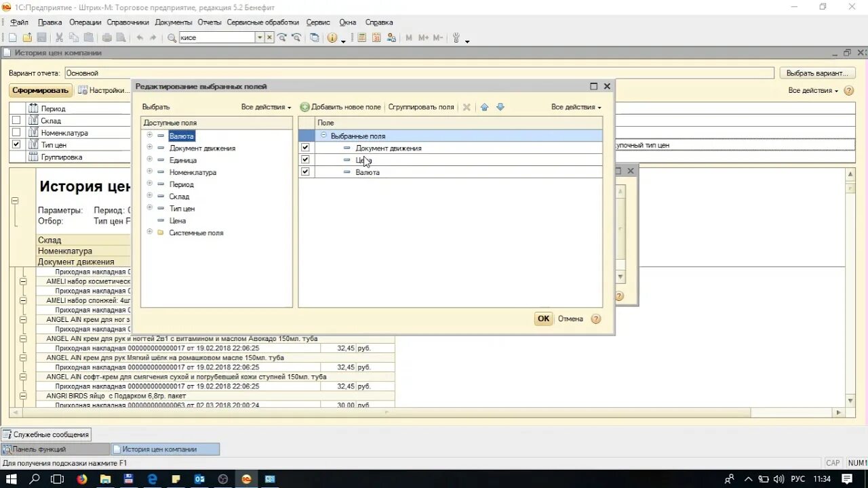Click the Open file folder icon
The image size is (868, 488).
coord(27,38)
